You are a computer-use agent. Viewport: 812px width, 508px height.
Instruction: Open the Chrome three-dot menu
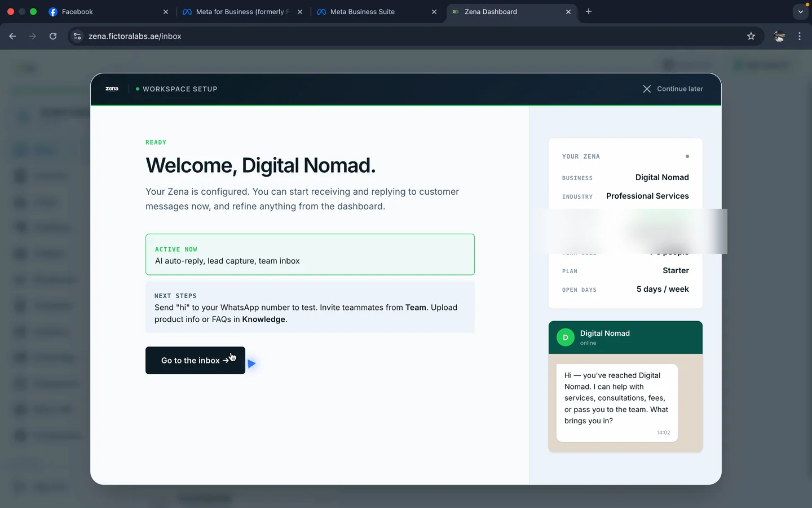tap(800, 36)
